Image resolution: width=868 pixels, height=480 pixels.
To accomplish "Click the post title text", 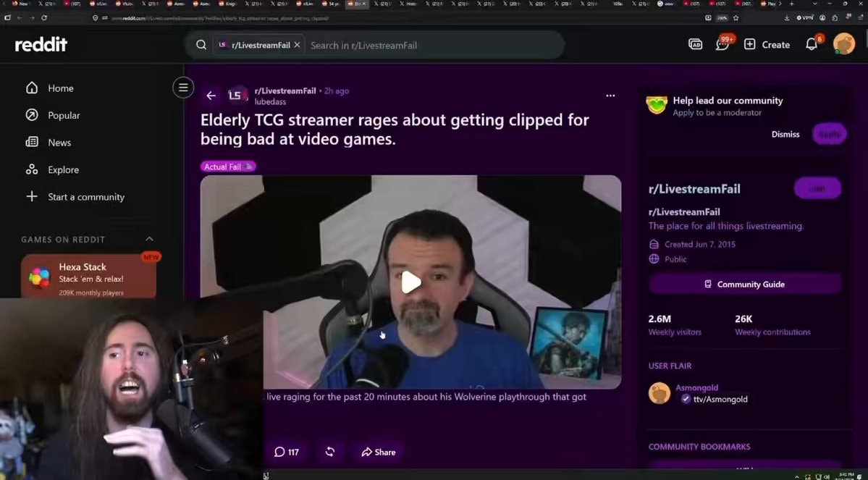I will coord(395,130).
